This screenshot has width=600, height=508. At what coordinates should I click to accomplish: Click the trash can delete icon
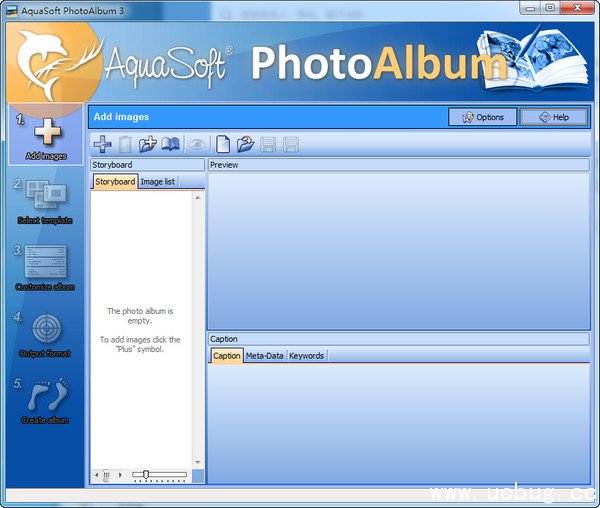(x=125, y=144)
